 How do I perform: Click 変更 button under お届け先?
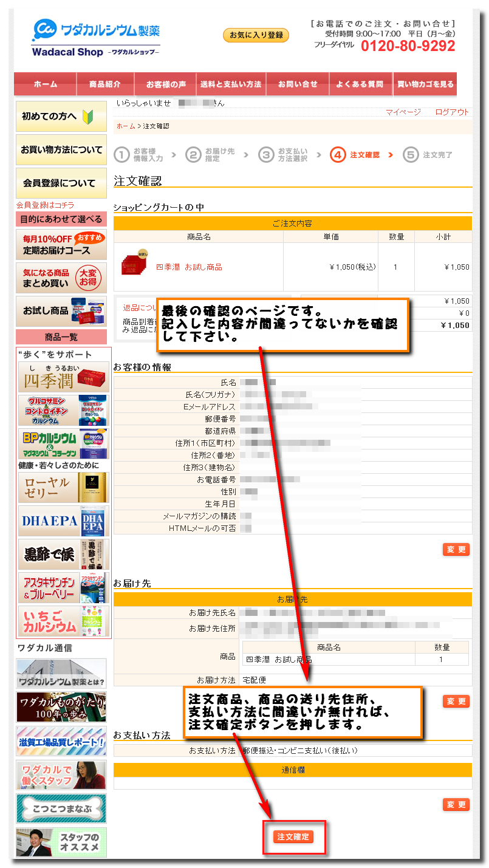[456, 702]
